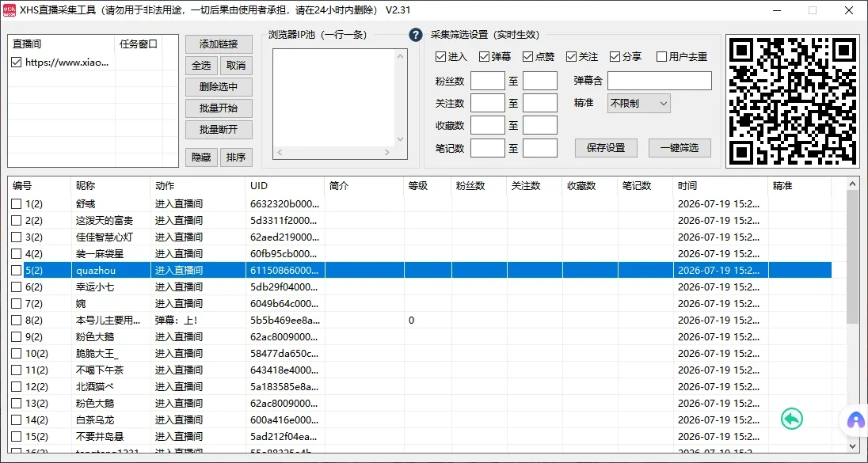Viewport: 868px width, 463px height.
Task: Select the 幸运小七 nickname cell
Action: point(111,287)
